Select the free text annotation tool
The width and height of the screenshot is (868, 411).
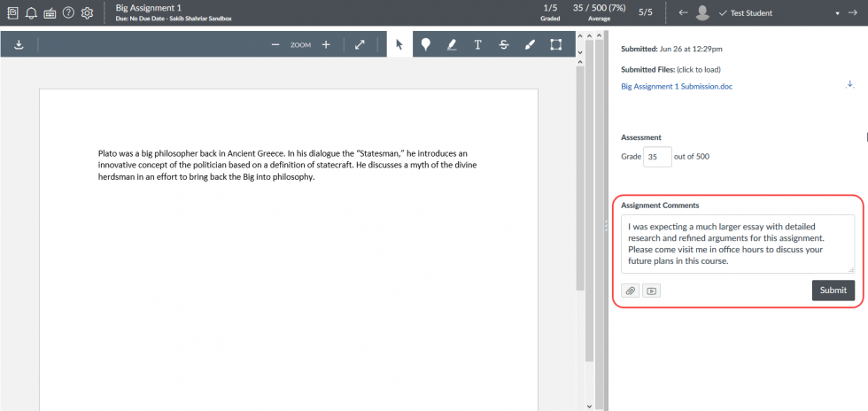click(477, 45)
